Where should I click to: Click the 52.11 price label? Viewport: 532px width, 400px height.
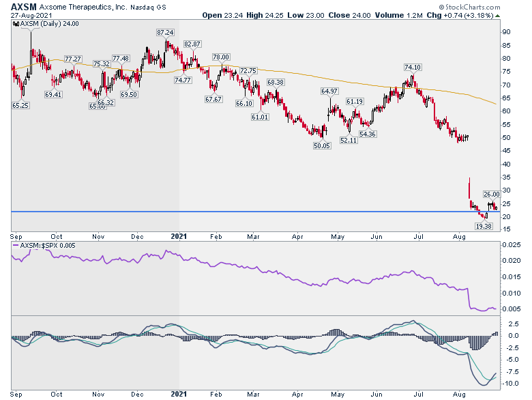349,140
